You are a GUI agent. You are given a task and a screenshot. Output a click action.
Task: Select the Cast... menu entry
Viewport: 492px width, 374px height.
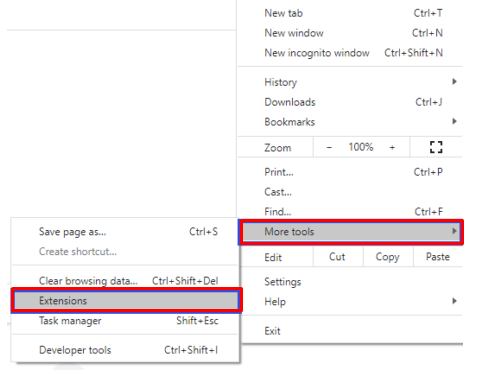point(350,192)
